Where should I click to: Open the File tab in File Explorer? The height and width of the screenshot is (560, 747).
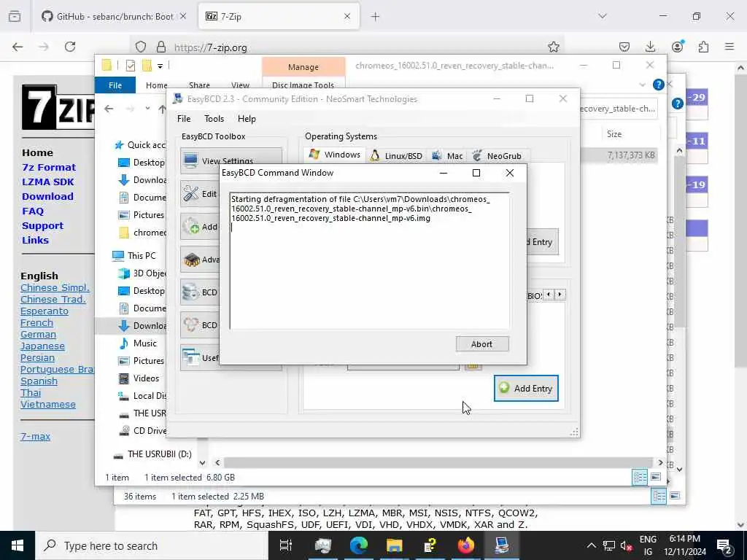click(115, 85)
